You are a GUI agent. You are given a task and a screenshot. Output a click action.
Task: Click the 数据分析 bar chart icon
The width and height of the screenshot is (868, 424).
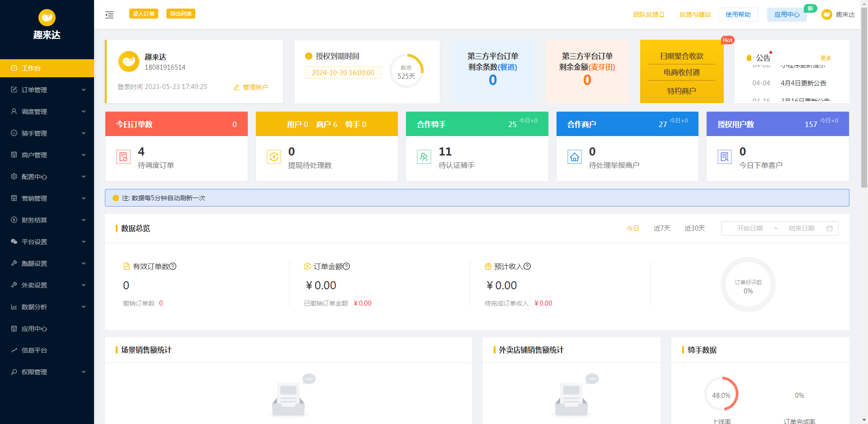coord(14,307)
